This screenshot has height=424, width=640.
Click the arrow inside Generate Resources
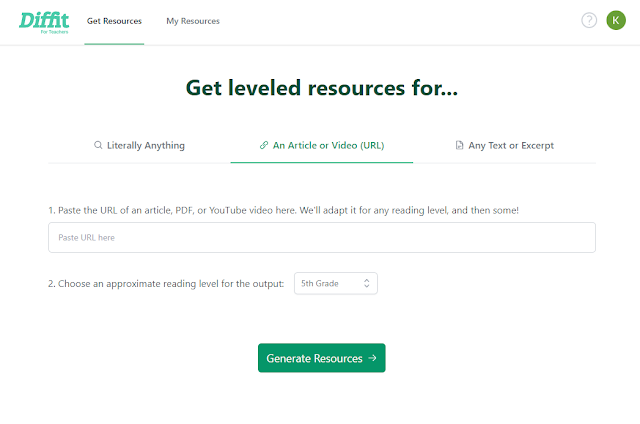click(x=372, y=358)
